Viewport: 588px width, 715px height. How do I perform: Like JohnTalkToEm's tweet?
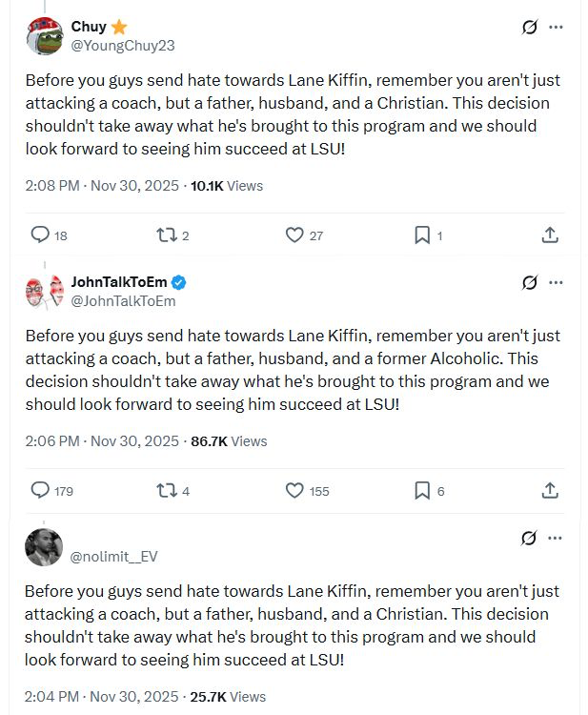294,490
